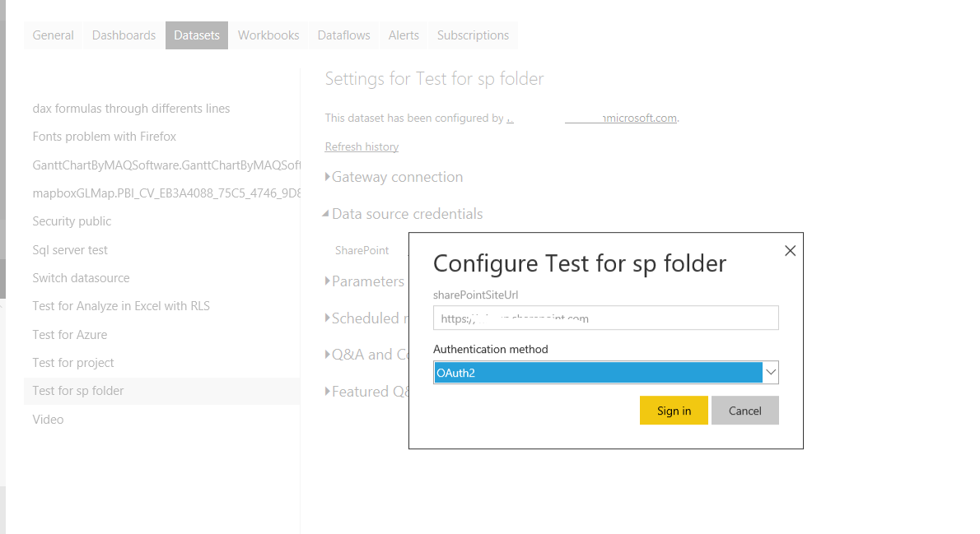Switch to the General tab

pyautogui.click(x=54, y=35)
